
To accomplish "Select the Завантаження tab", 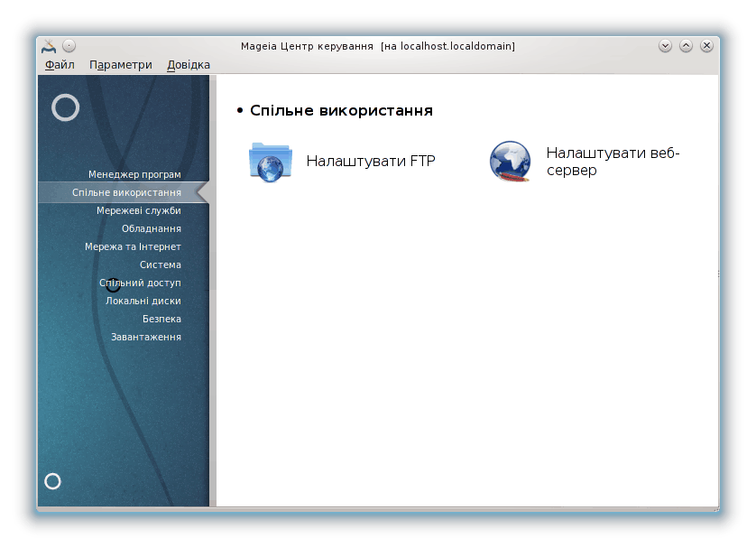I will pos(146,337).
